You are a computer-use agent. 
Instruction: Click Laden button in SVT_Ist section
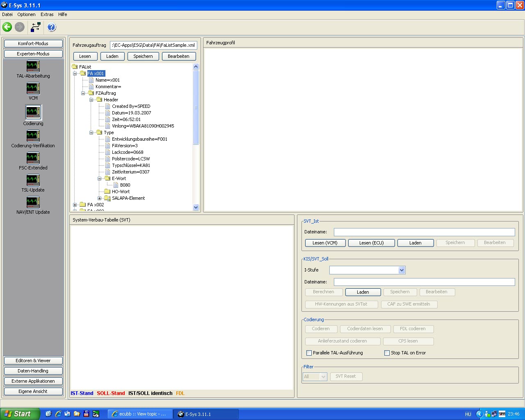tap(415, 243)
